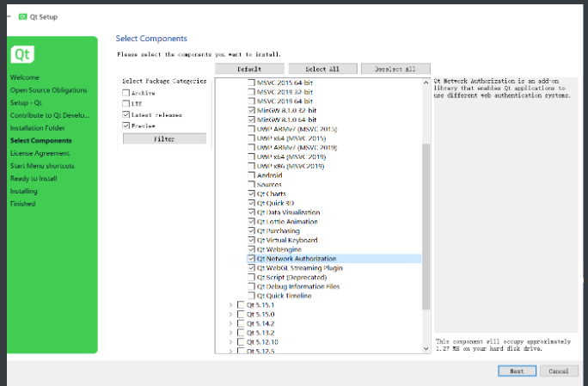Apply categories with the Filter button

tap(165, 138)
